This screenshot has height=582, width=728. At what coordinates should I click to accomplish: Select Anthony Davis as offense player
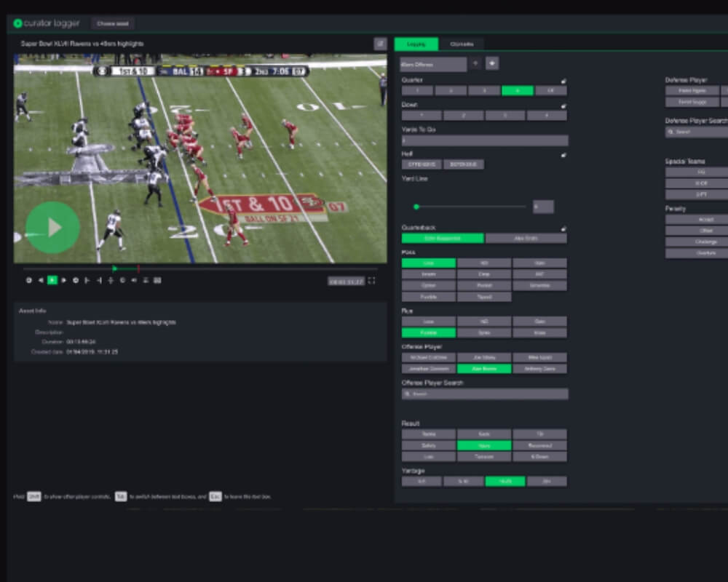pos(540,369)
